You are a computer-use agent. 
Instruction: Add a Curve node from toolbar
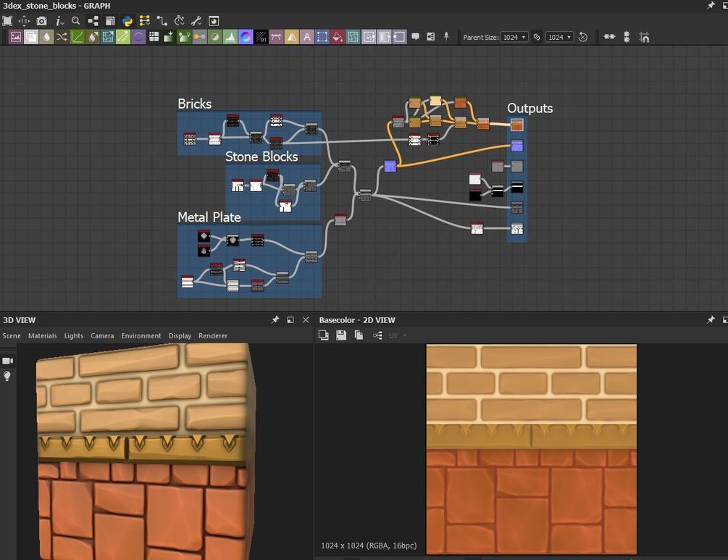pyautogui.click(x=77, y=37)
